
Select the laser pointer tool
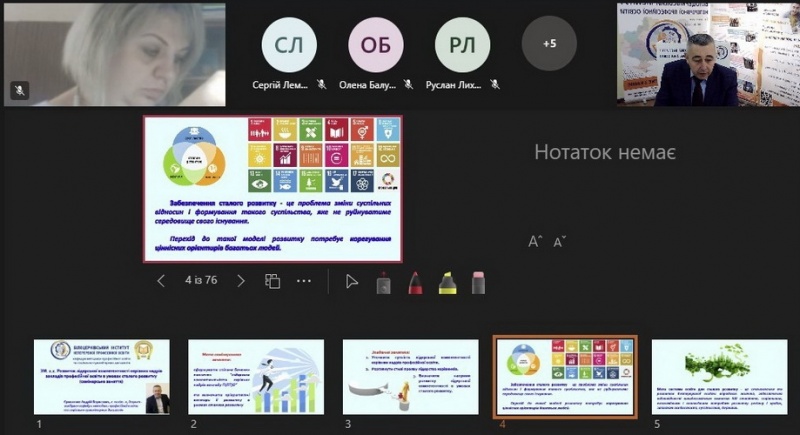coord(383,283)
